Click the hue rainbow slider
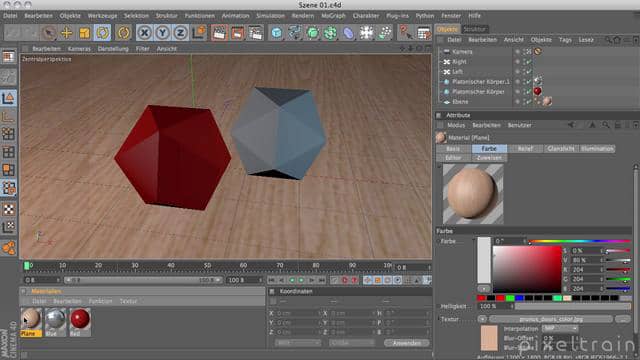 point(580,241)
